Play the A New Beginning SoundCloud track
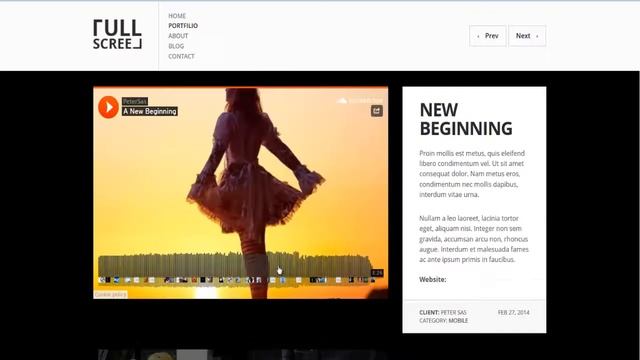This screenshot has height=360, width=640. 108,107
